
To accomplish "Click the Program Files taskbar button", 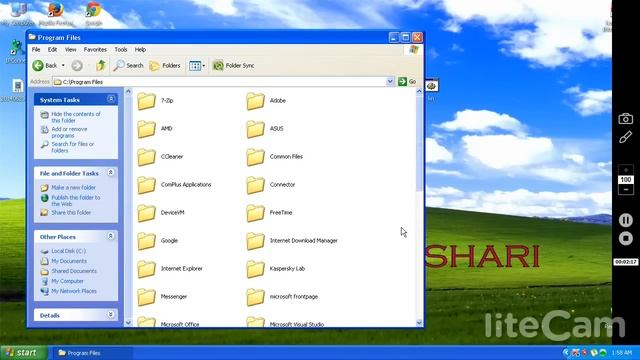I will click(92, 353).
